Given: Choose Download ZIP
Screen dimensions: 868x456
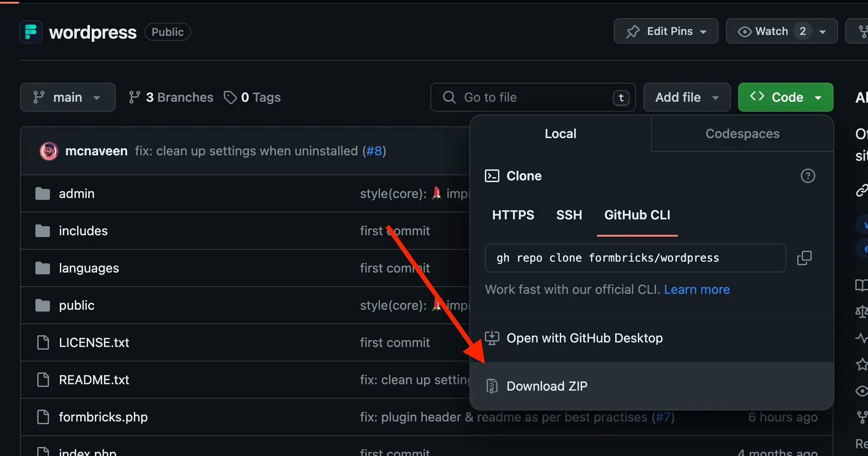Looking at the screenshot, I should [x=651, y=386].
